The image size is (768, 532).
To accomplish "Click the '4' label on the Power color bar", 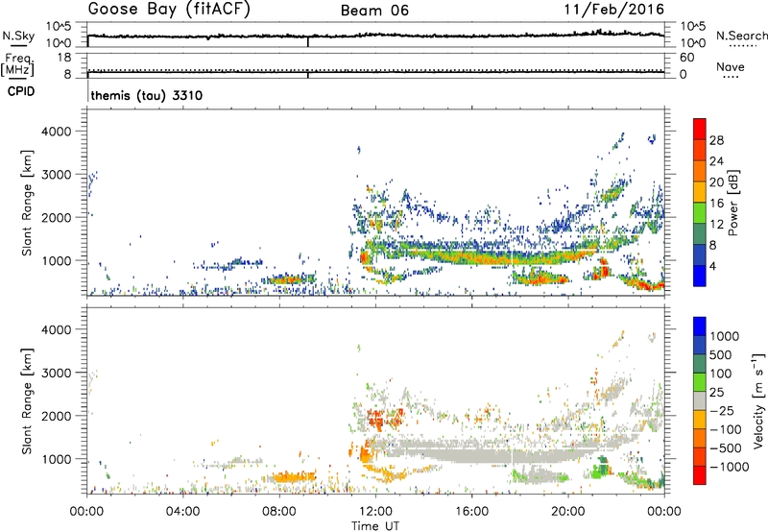I will click(x=713, y=267).
